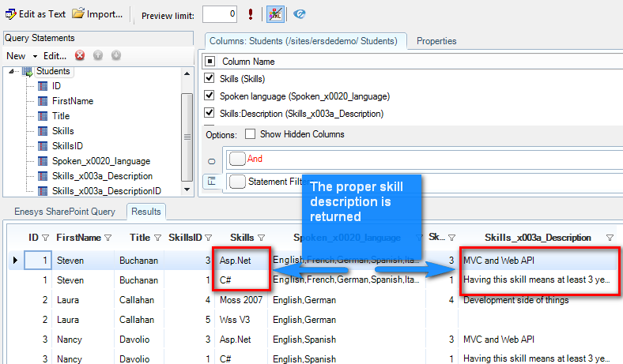Image resolution: width=623 pixels, height=364 pixels.
Task: Select the Students table icon in tree
Action: pos(27,72)
